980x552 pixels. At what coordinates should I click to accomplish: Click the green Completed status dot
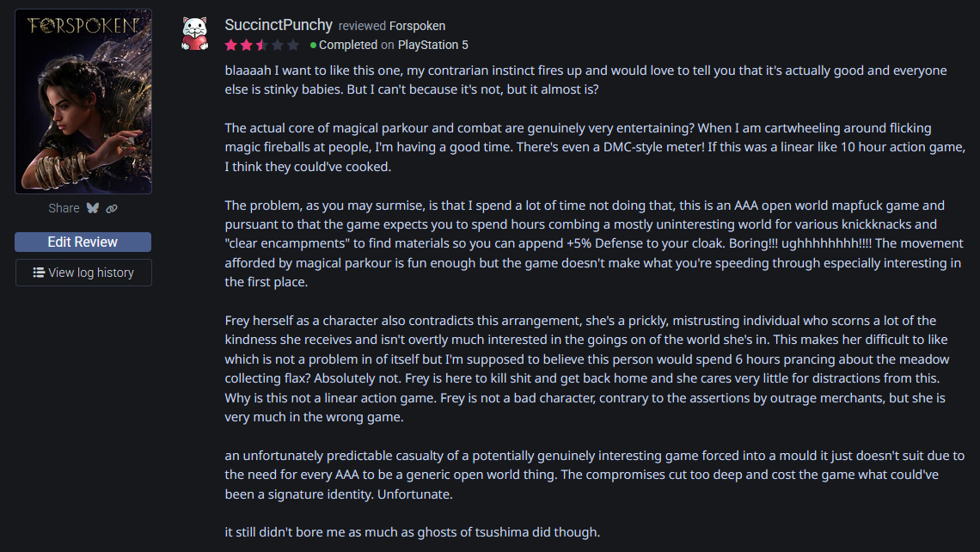[x=314, y=45]
